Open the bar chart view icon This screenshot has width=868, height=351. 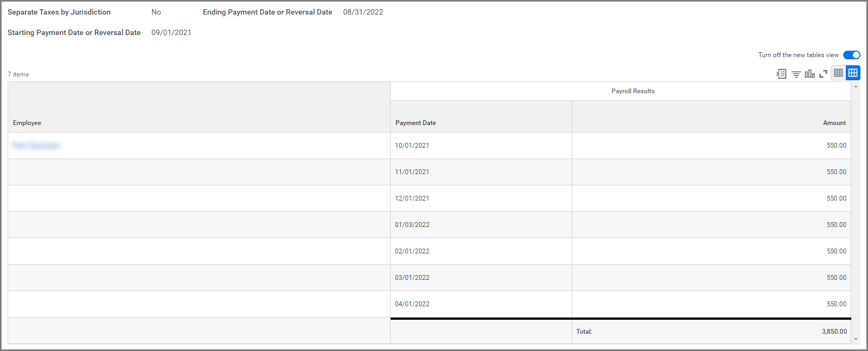tap(809, 74)
